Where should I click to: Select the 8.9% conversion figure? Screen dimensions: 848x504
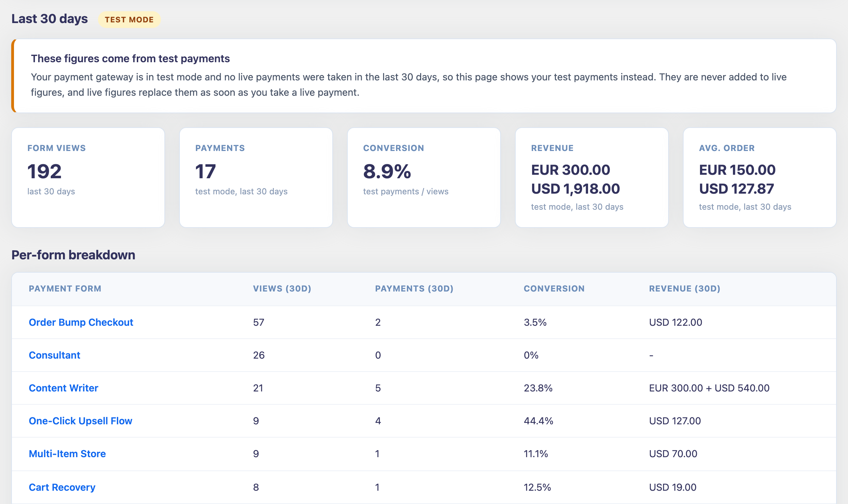tap(387, 172)
